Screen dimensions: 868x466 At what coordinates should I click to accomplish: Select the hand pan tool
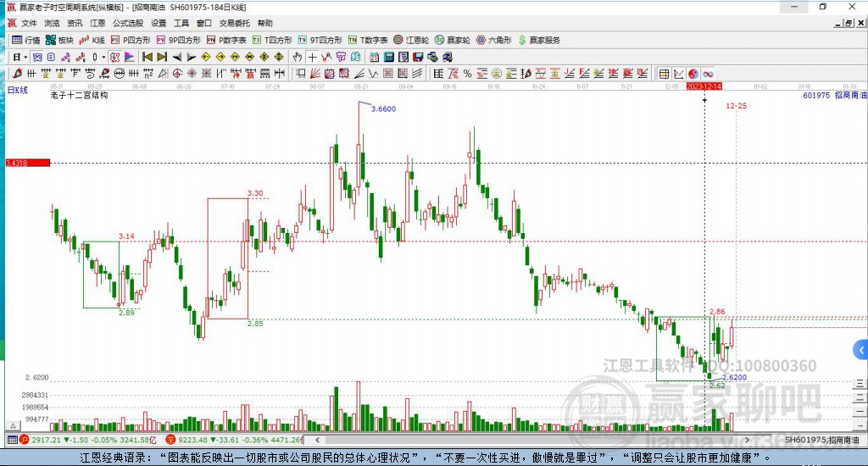(x=298, y=57)
